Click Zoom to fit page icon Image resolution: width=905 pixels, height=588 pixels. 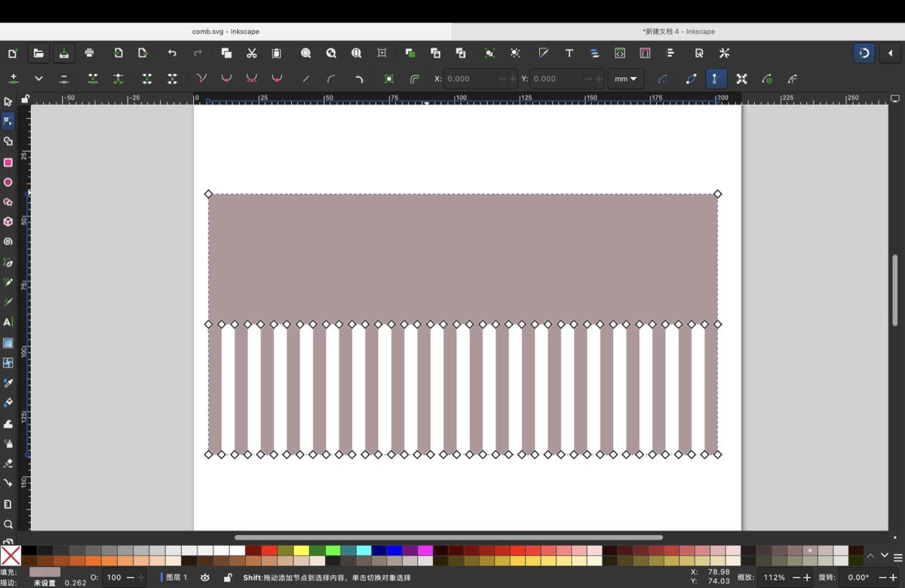tap(356, 53)
